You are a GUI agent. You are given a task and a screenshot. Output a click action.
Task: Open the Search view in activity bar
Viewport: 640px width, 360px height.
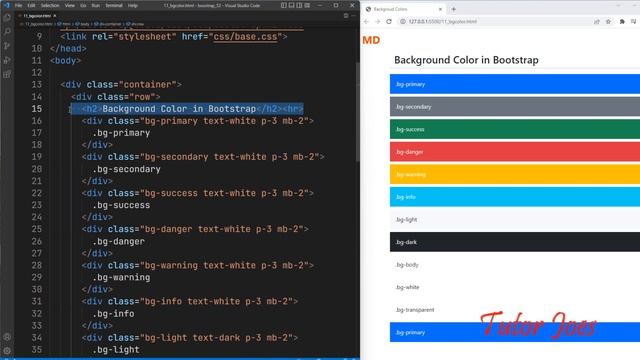click(x=7, y=31)
